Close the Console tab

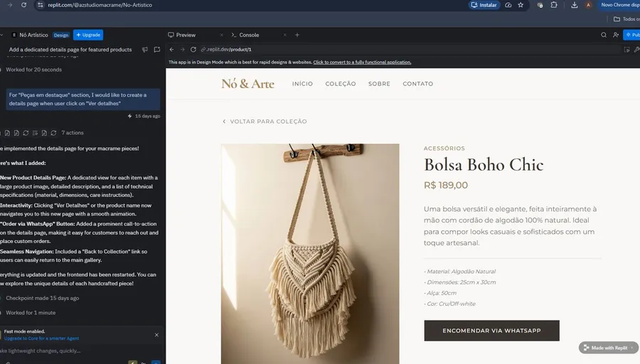(x=285, y=35)
